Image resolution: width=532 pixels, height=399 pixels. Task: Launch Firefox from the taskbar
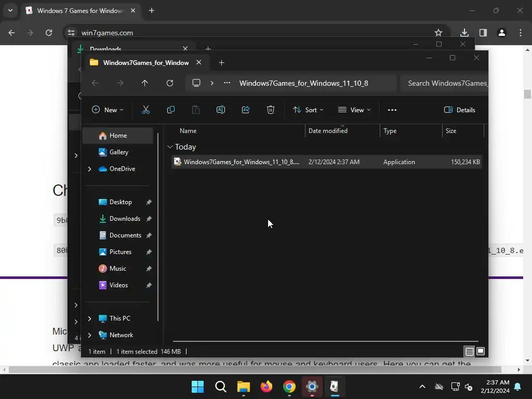[267, 387]
